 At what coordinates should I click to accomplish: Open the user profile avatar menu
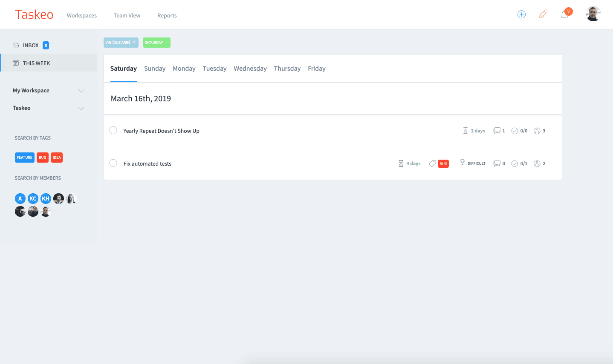click(x=593, y=14)
